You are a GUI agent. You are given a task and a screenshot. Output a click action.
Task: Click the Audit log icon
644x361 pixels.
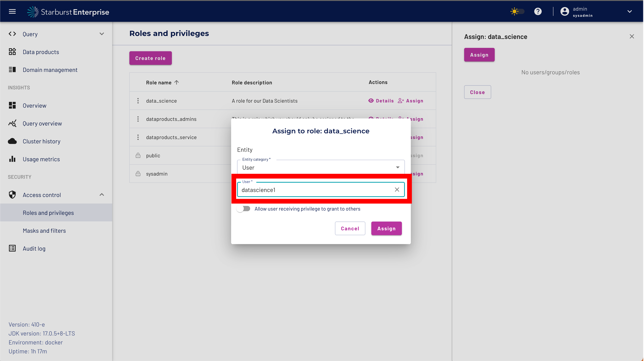click(12, 248)
